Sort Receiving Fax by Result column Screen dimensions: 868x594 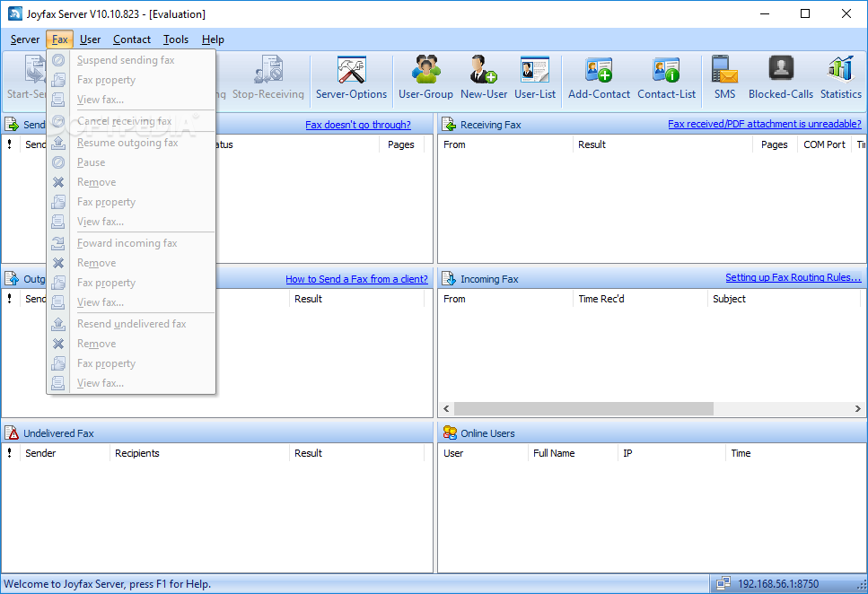663,144
